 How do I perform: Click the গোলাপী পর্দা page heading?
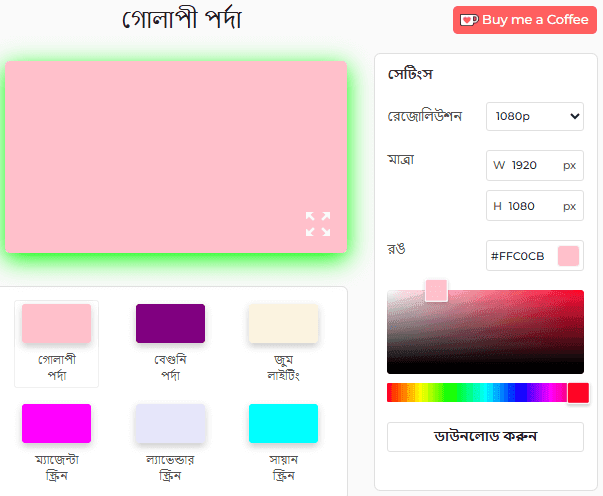coord(182,19)
